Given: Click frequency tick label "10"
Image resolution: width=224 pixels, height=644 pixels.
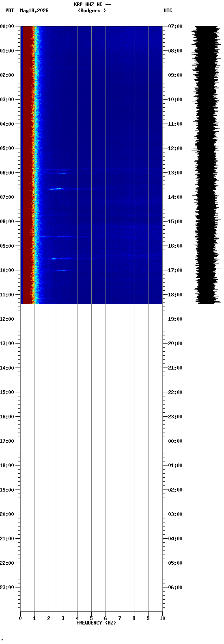Looking at the screenshot, I should 162,618.
